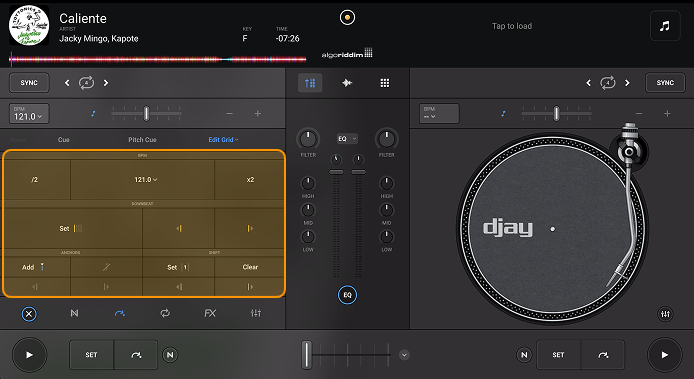Open the EQ mode dropdown in mixer

347,139
